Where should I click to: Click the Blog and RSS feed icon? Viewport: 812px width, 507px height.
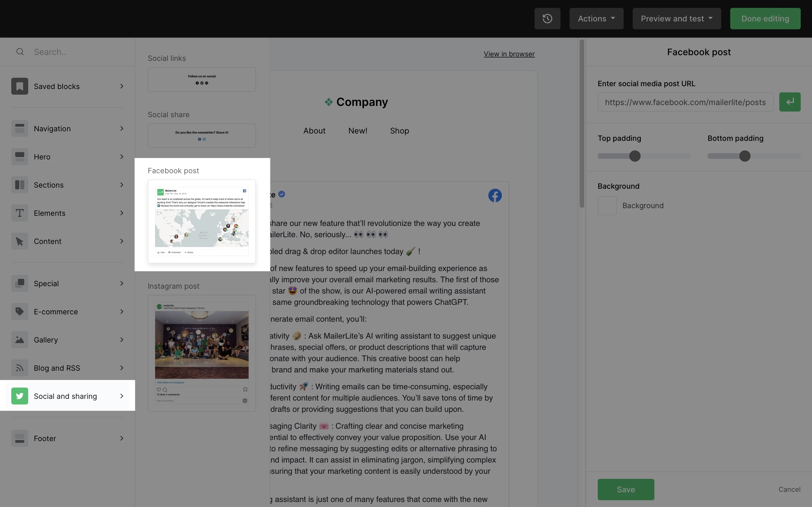19,368
